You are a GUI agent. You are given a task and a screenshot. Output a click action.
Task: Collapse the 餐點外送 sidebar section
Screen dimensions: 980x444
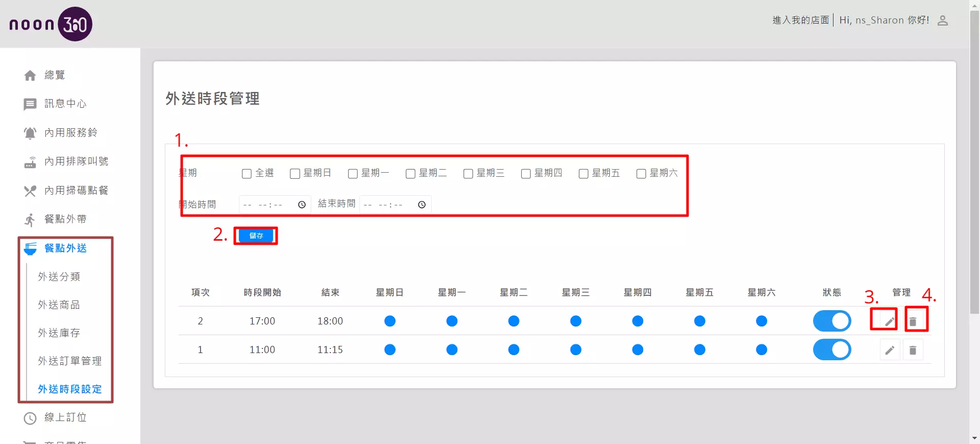tap(65, 248)
